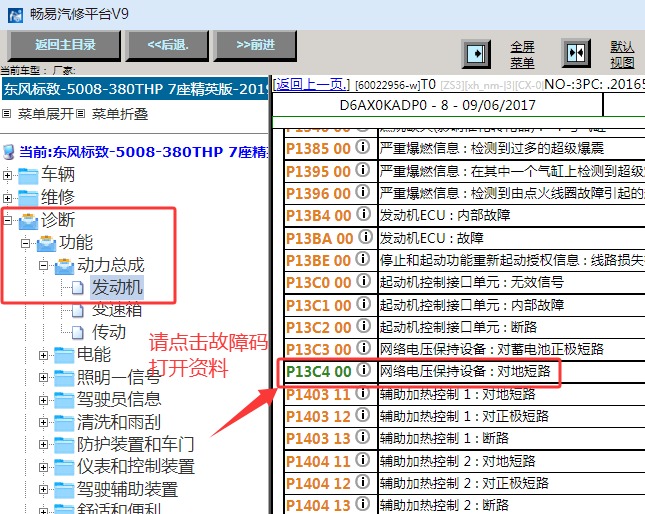Expand the 维修 tree node

(7, 198)
